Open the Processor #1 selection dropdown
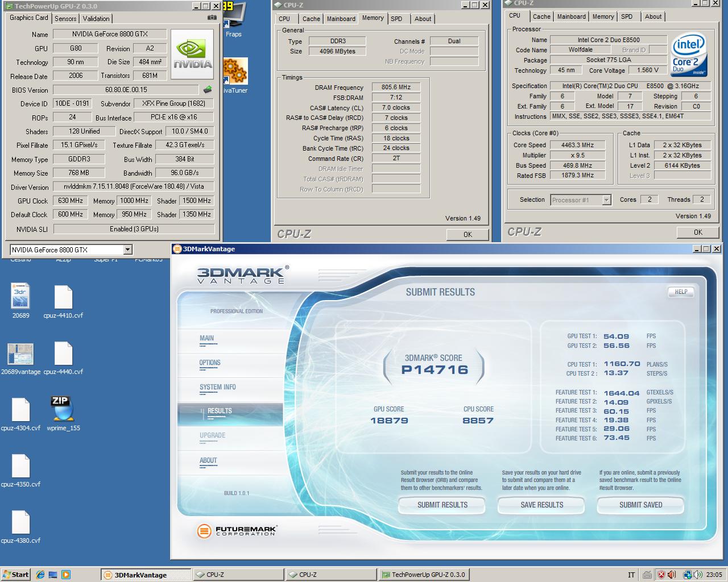This screenshot has width=728, height=582. (x=606, y=199)
